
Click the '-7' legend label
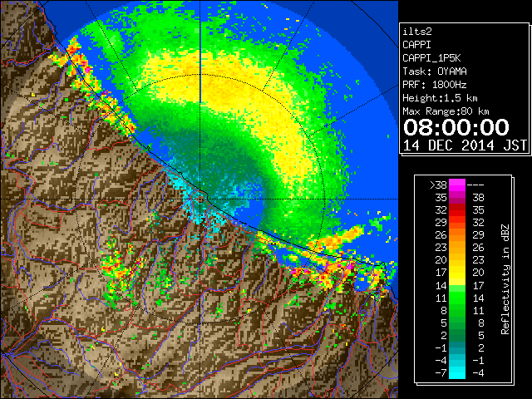441,372
